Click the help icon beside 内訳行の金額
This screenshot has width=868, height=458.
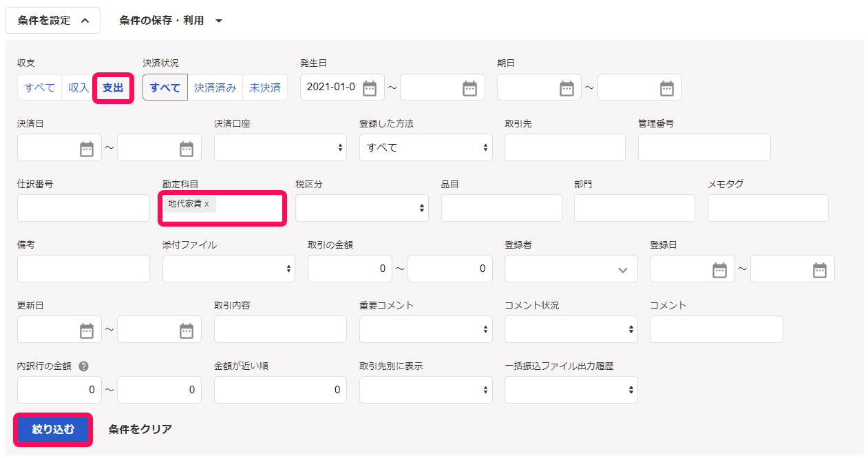tap(84, 366)
